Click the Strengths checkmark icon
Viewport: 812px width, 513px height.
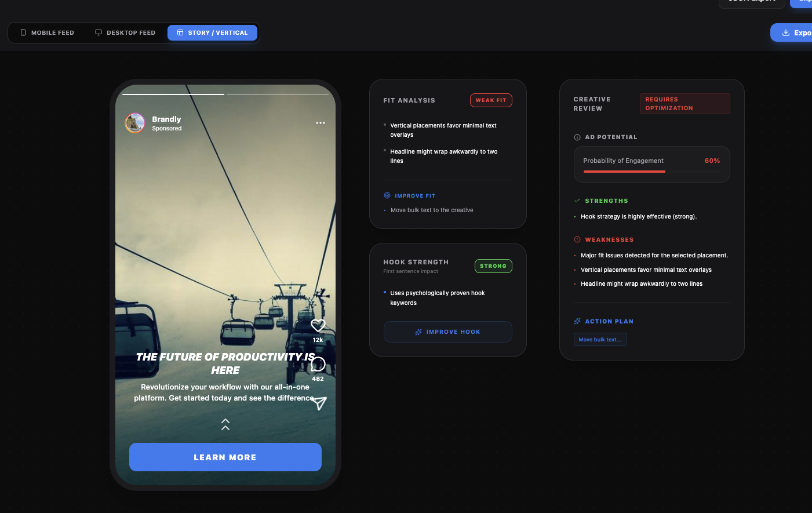[577, 201]
